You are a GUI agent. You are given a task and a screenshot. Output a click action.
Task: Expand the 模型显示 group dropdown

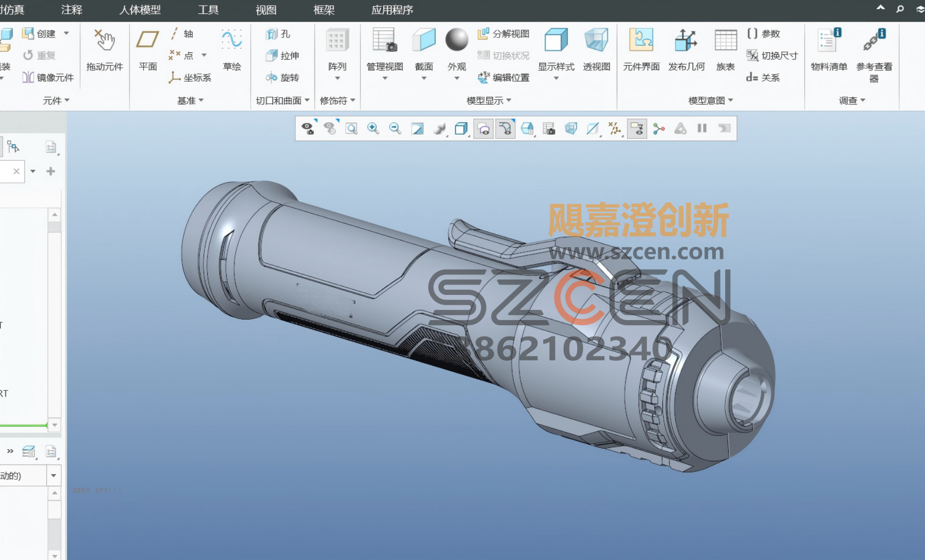(x=489, y=101)
